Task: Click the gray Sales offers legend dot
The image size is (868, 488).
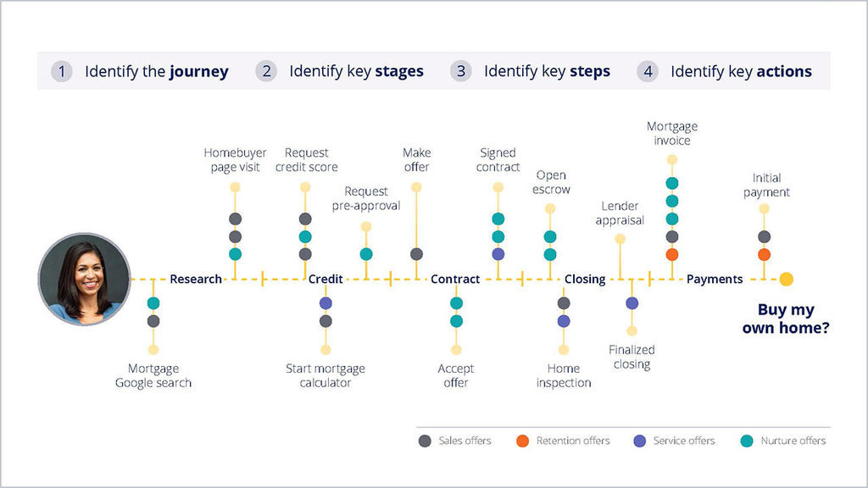Action: point(425,441)
